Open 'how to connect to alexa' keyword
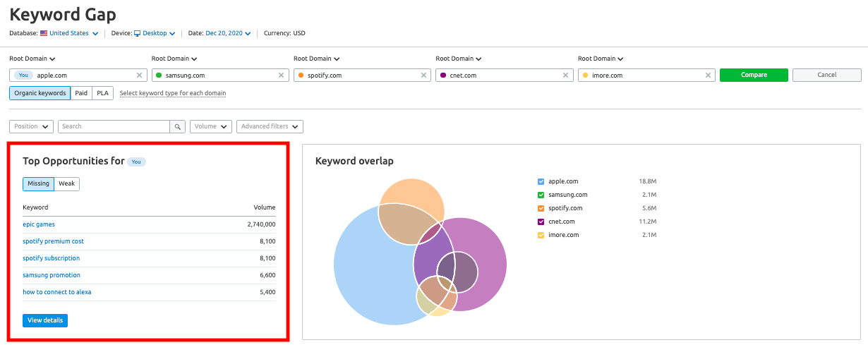Image resolution: width=868 pixels, height=345 pixels. tap(56, 292)
